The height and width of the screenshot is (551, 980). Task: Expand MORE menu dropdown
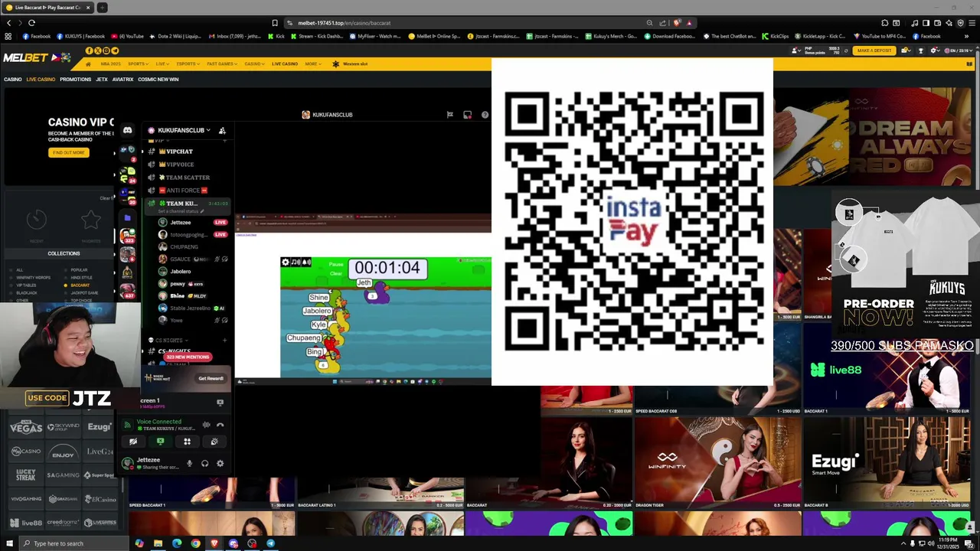point(312,64)
